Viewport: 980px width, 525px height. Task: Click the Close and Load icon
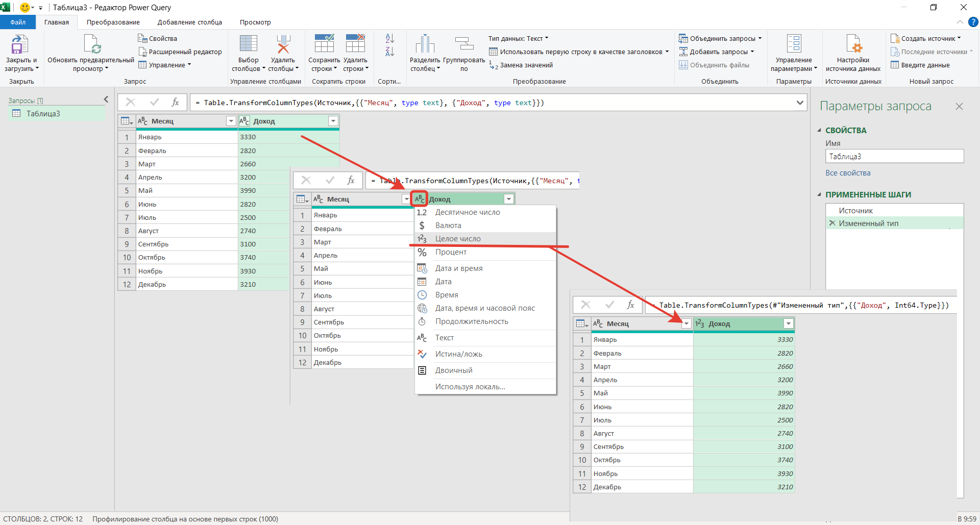pos(19,45)
